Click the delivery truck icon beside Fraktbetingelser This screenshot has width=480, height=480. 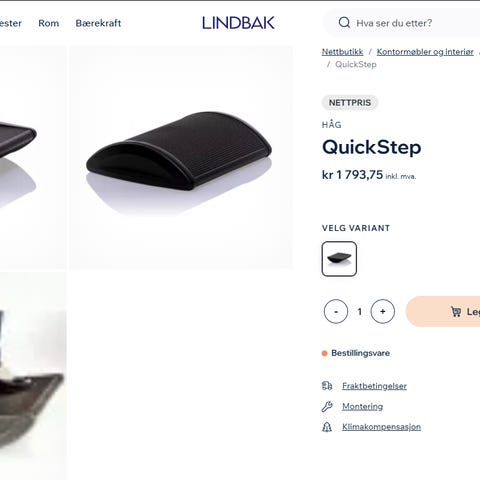[x=327, y=386]
